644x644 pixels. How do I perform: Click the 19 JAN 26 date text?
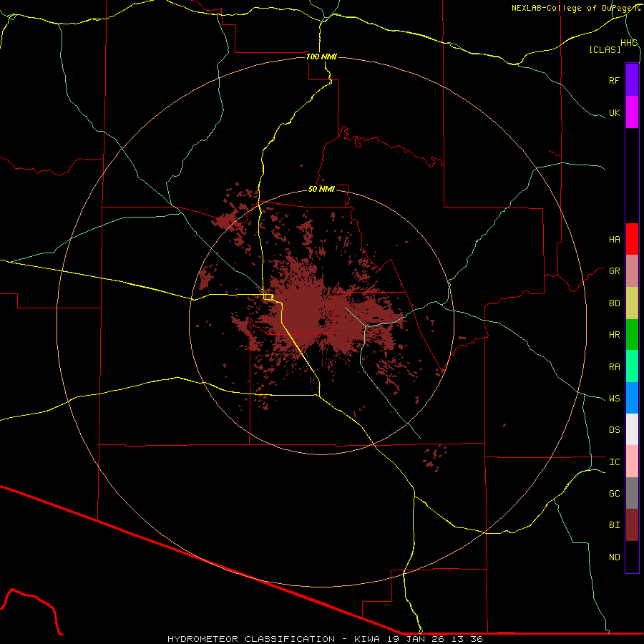[414, 639]
